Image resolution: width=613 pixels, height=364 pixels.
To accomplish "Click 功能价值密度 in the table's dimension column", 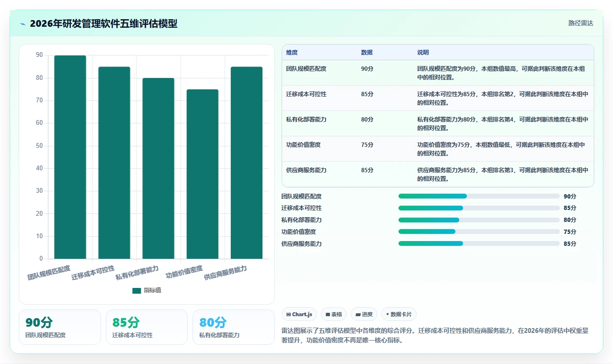I will click(x=304, y=145).
